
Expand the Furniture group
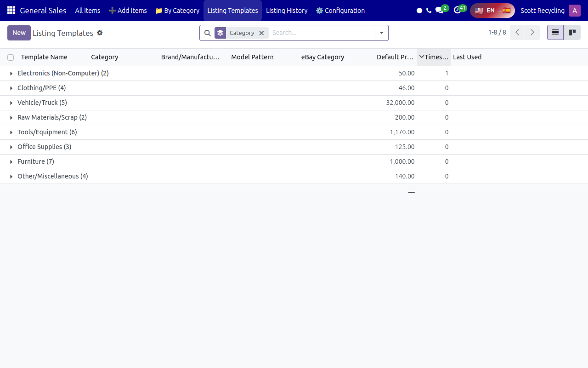tap(294, 161)
